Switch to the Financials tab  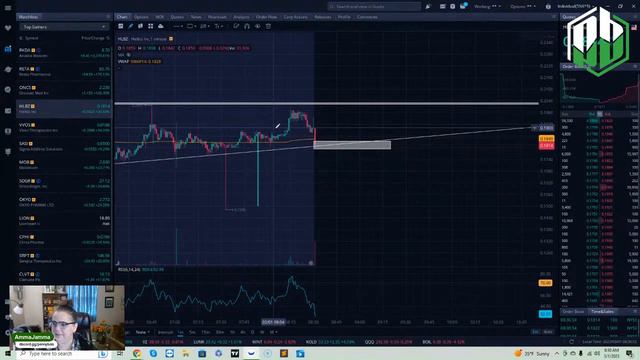point(217,17)
